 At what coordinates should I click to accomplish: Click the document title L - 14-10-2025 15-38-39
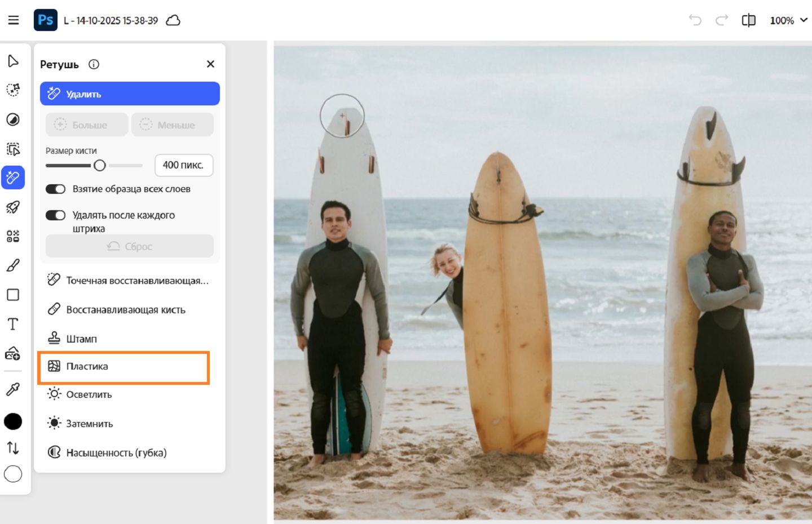coord(111,21)
